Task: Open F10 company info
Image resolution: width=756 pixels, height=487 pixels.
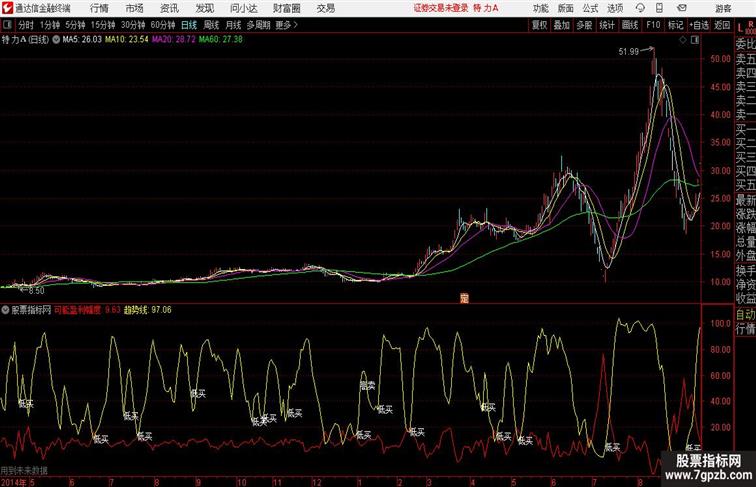Action: (x=653, y=25)
